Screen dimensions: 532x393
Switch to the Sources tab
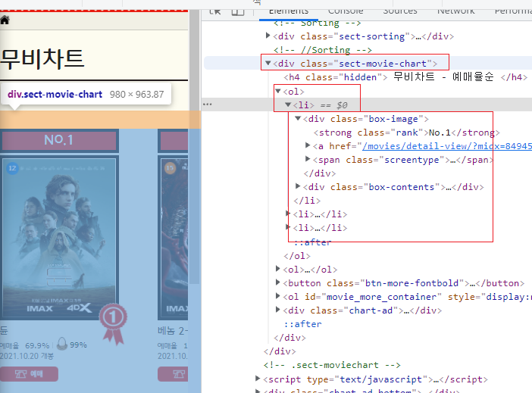400,12
